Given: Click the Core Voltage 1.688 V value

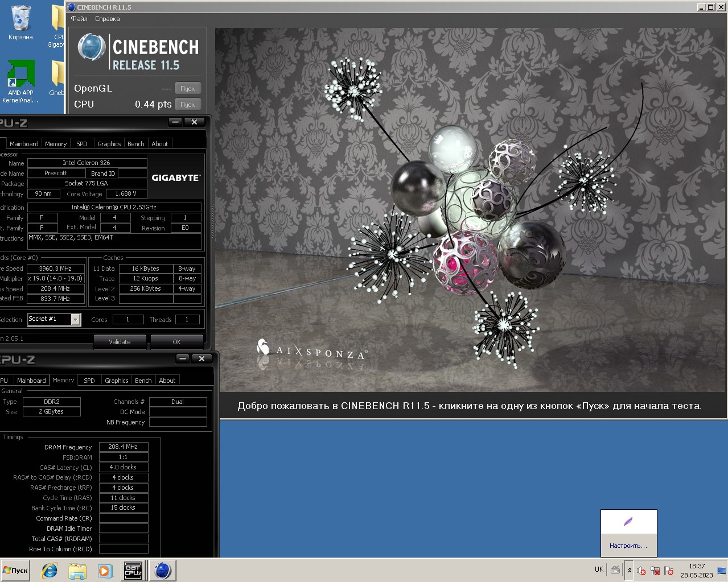Looking at the screenshot, I should [126, 193].
